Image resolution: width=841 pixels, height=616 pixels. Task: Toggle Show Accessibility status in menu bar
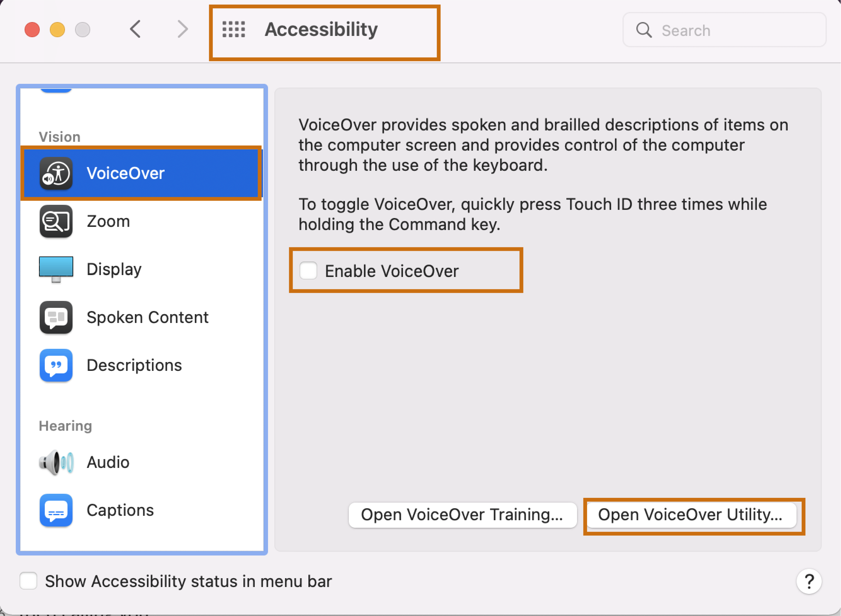tap(28, 581)
